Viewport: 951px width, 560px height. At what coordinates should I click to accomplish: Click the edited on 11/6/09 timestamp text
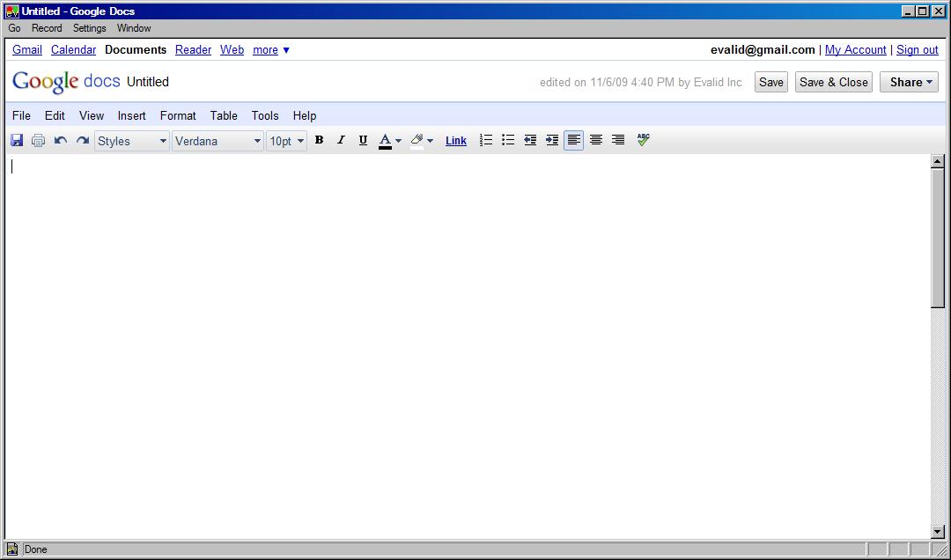click(x=640, y=83)
